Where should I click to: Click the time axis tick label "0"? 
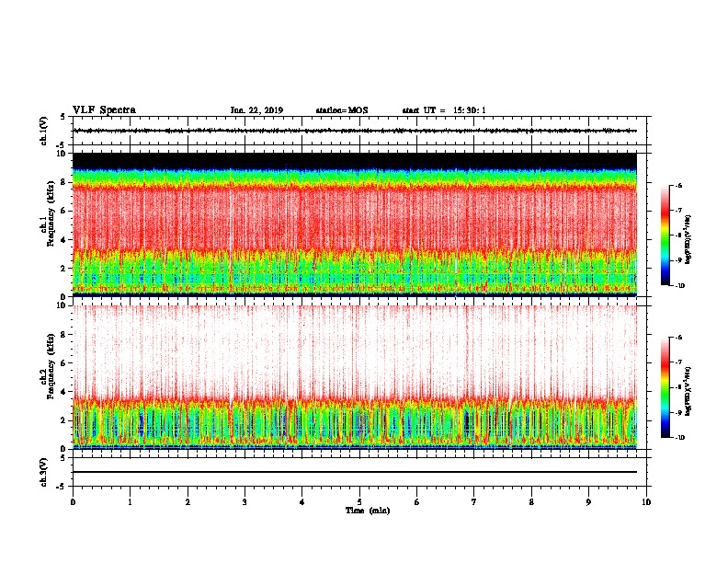(73, 502)
